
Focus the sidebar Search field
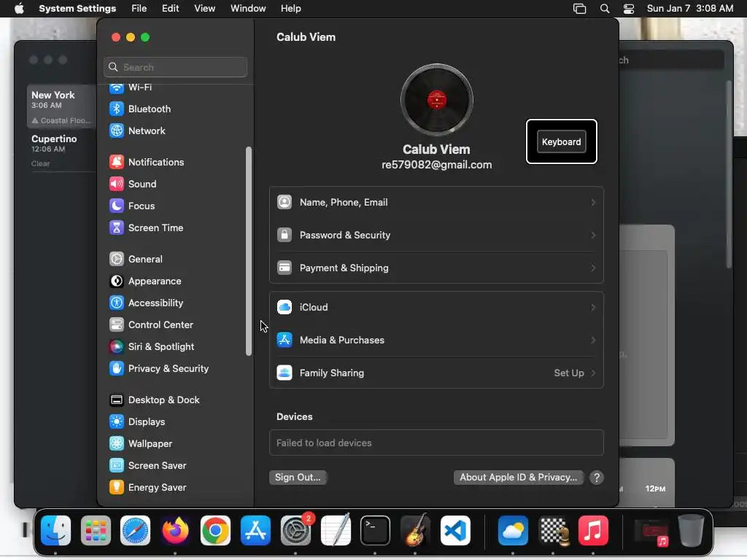coord(175,68)
